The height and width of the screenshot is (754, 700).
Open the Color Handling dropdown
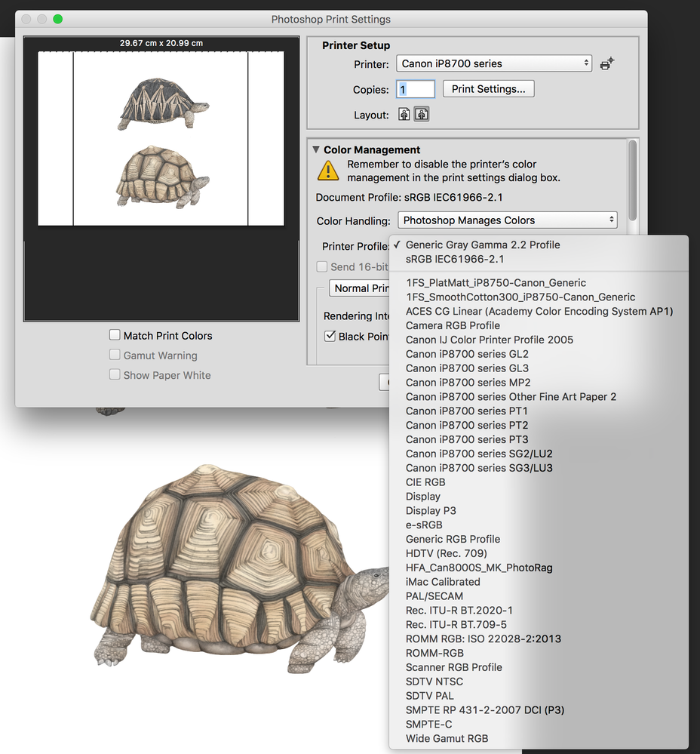point(507,220)
